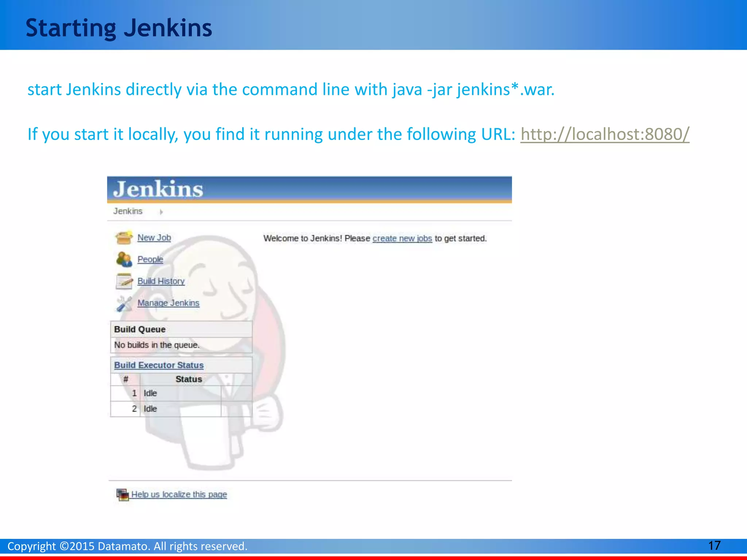Click the 'Starting Jenkins' slide title
Viewport: 747px width, 560px height.
[119, 28]
